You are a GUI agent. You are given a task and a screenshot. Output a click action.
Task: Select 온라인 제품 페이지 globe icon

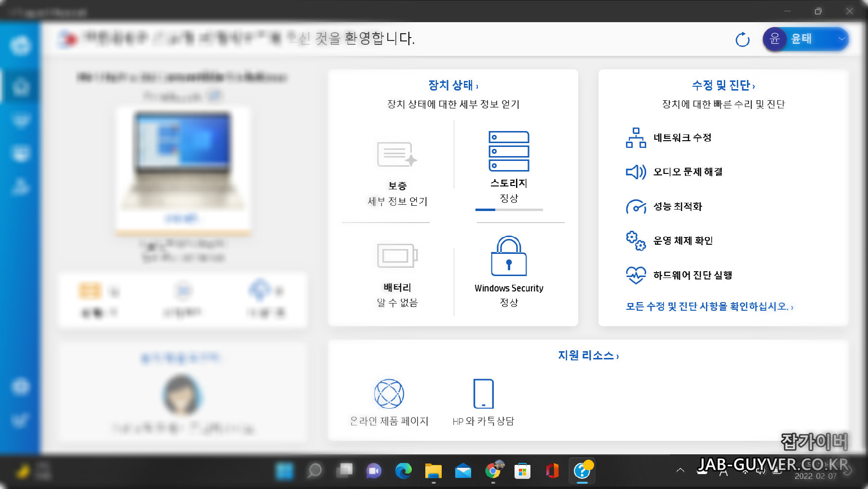pos(389,393)
